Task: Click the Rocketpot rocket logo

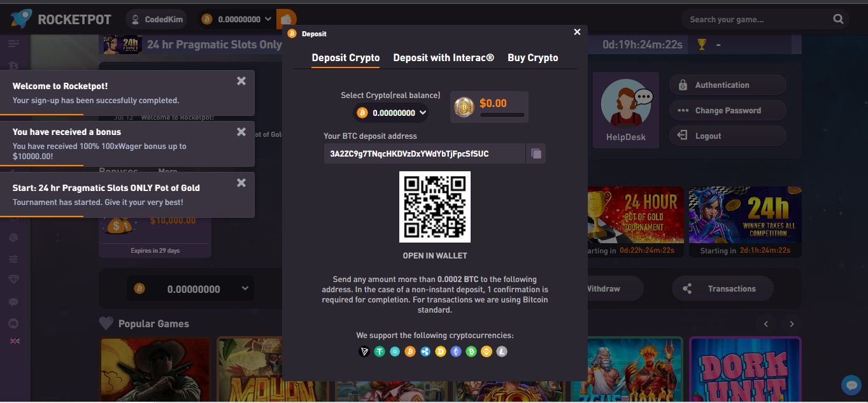Action: click(x=22, y=19)
